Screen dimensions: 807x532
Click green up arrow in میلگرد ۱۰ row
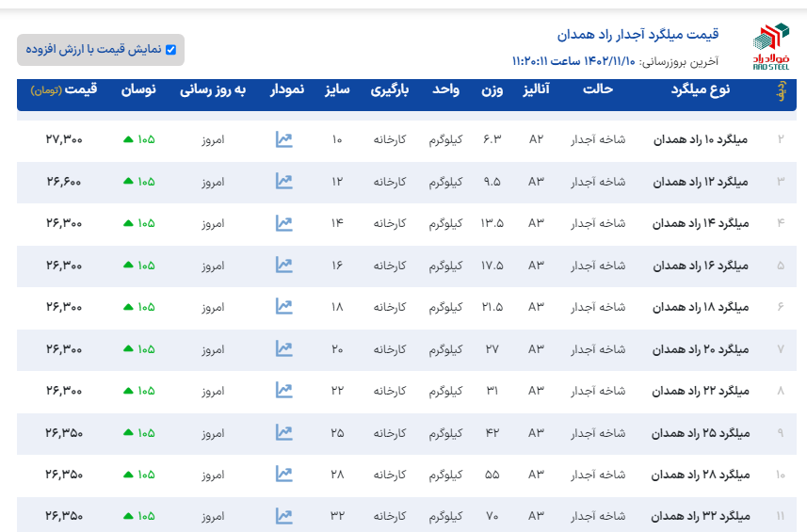128,140
